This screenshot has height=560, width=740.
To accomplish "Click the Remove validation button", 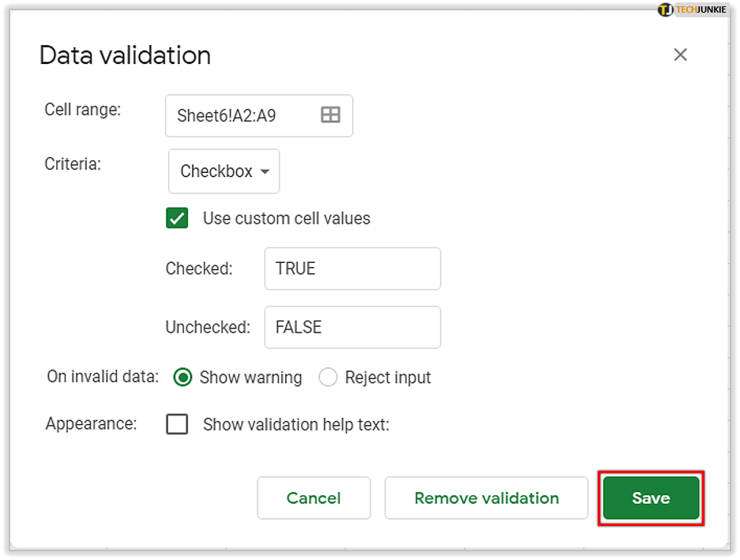I will [x=486, y=498].
